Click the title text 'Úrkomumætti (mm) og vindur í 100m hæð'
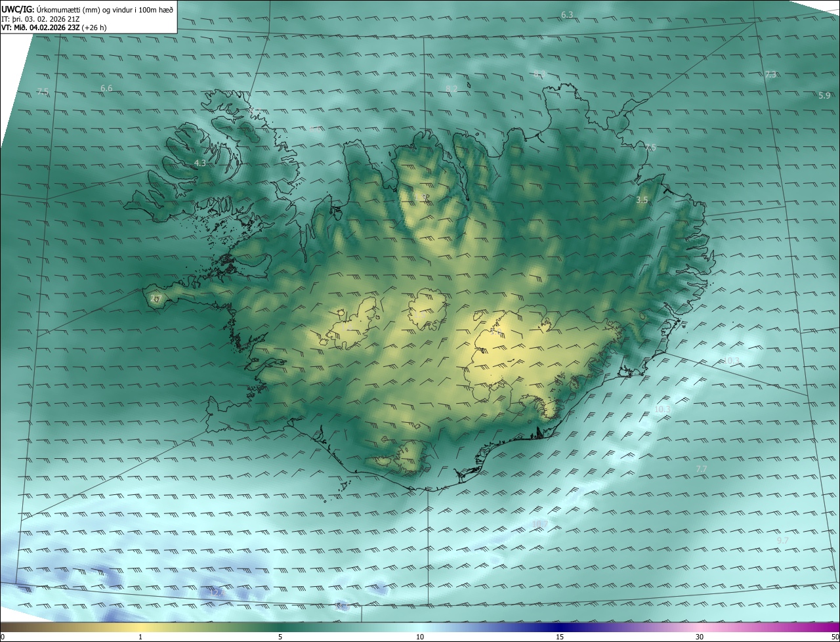The width and height of the screenshot is (840, 642). (105, 10)
